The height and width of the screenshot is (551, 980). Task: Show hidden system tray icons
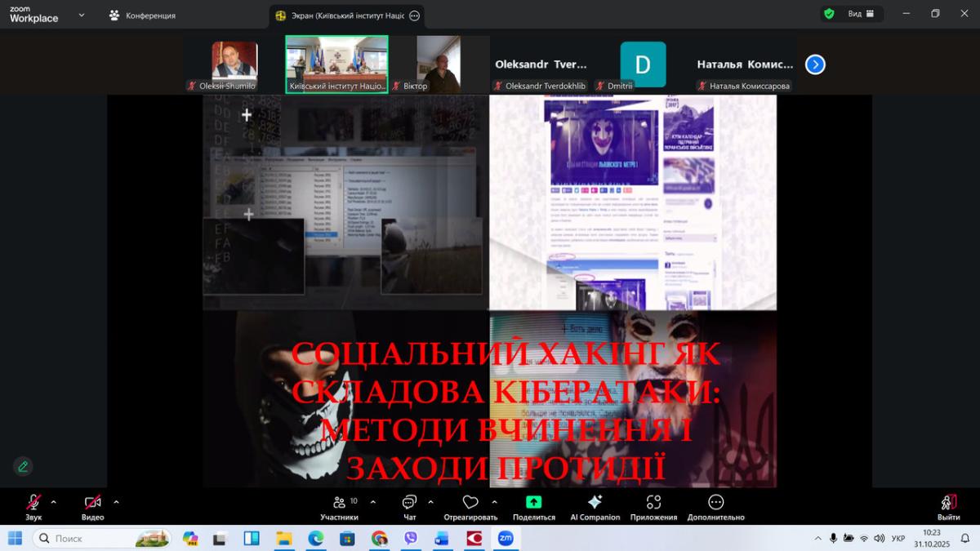pos(818,538)
